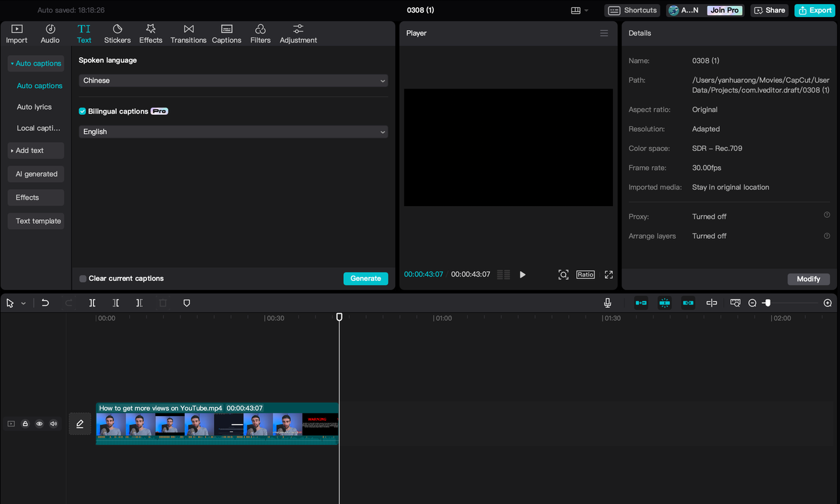Viewport: 840px width, 504px height.
Task: Click the Export button
Action: 814,10
